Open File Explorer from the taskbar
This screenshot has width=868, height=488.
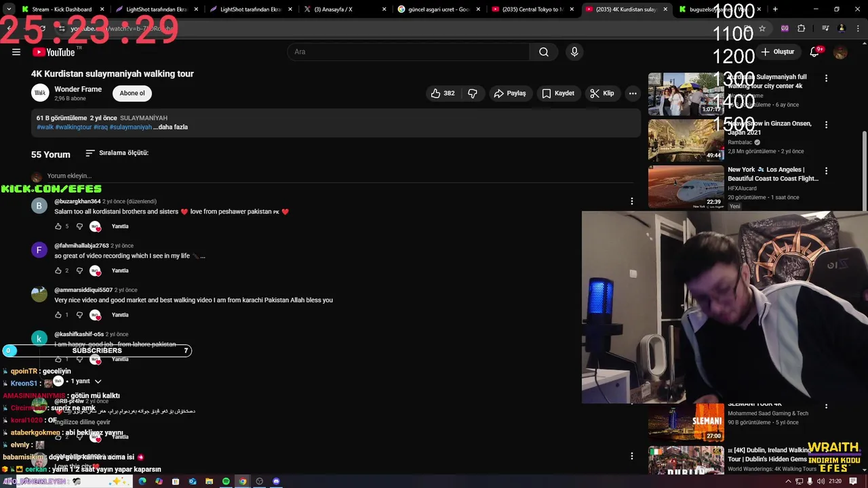coord(209,481)
